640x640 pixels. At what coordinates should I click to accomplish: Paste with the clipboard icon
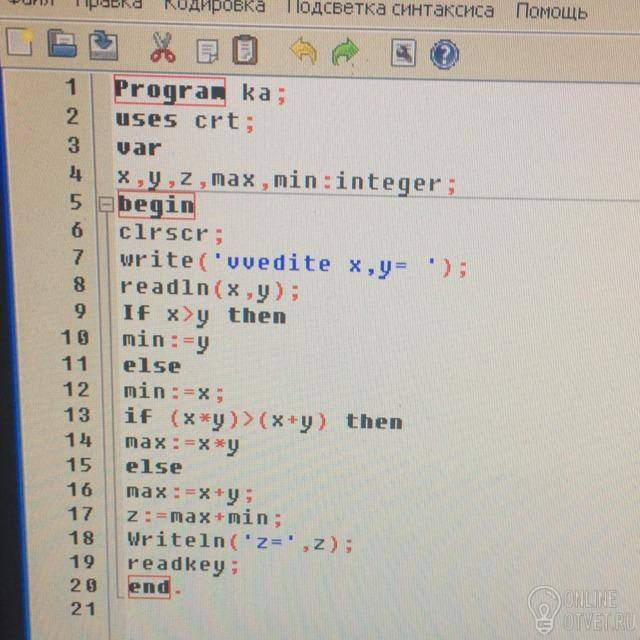click(x=245, y=50)
